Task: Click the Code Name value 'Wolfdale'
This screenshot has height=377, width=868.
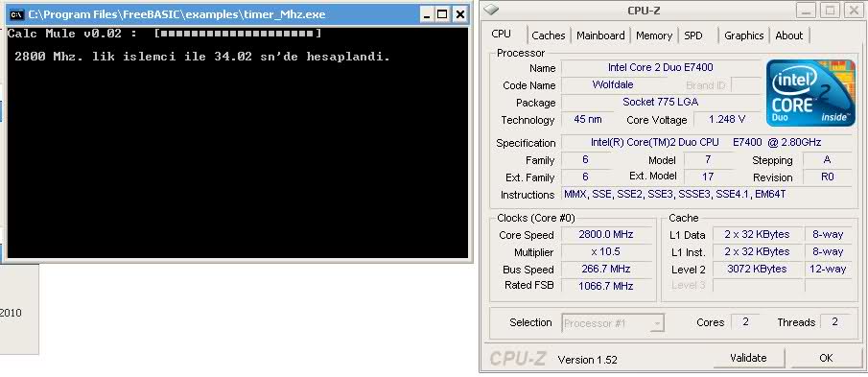Action: pos(613,85)
